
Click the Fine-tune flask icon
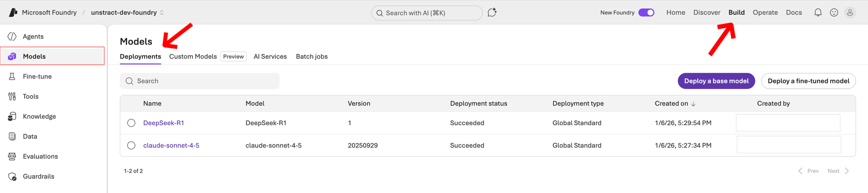click(12, 77)
